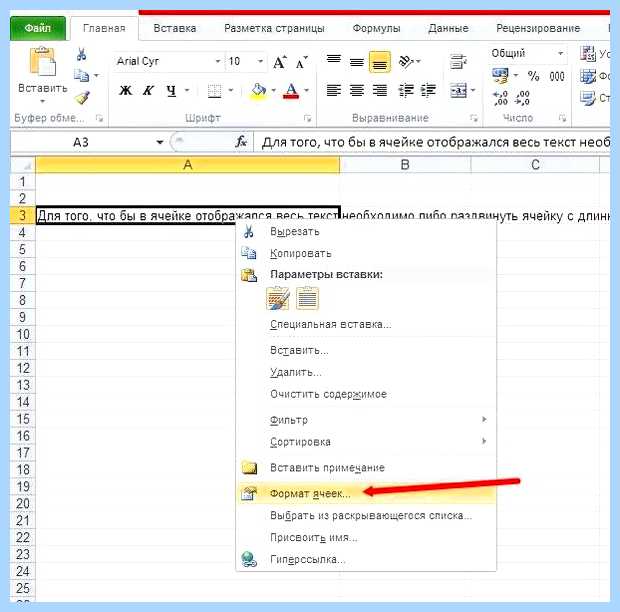
Task: Click the fill color paint bucket icon
Action: pyautogui.click(x=259, y=91)
